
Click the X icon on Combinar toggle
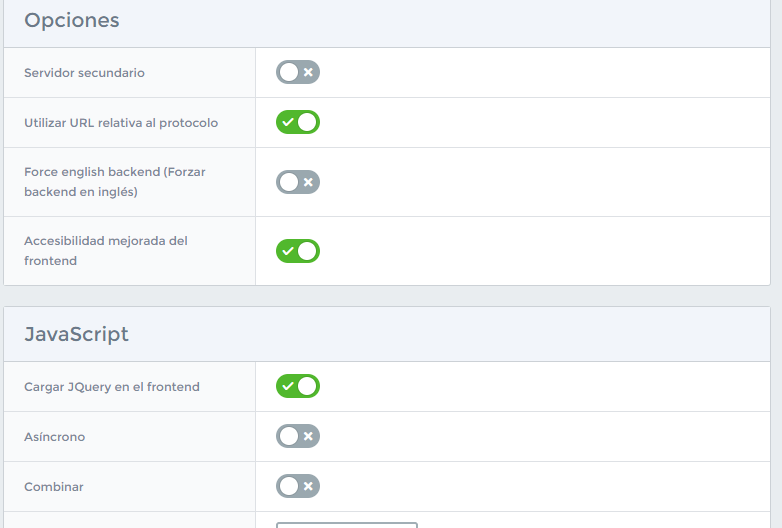308,486
